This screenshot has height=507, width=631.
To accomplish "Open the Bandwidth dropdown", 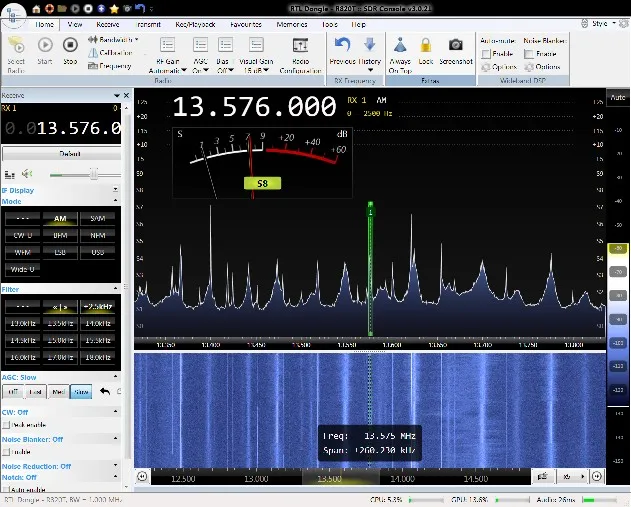I will pyautogui.click(x=118, y=40).
